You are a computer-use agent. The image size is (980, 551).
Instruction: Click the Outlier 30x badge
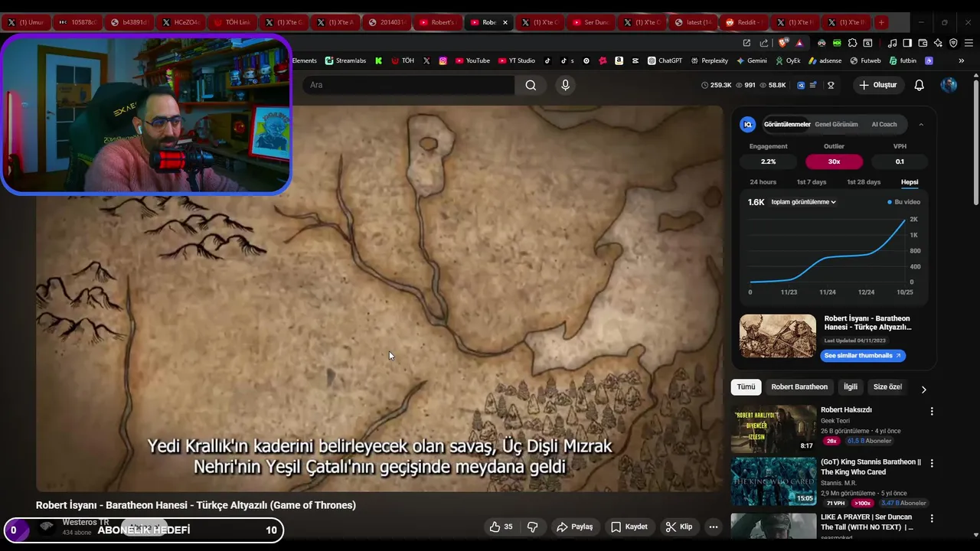coord(834,161)
